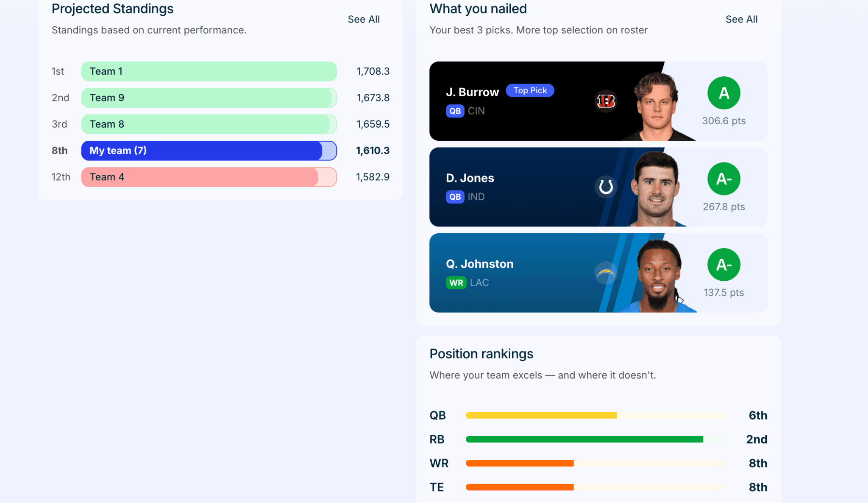Image resolution: width=868 pixels, height=503 pixels.
Task: Click the QB position ranking bar
Action: point(595,415)
